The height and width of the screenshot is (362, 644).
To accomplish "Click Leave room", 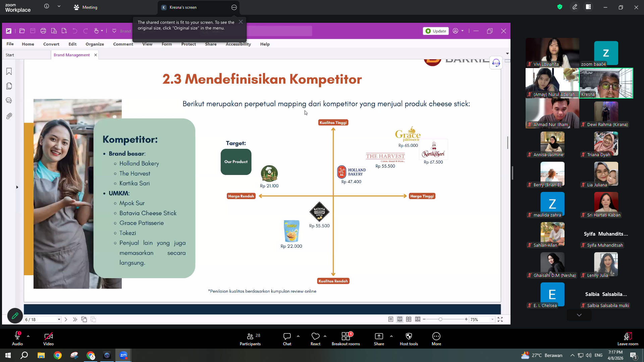I will pyautogui.click(x=628, y=339).
